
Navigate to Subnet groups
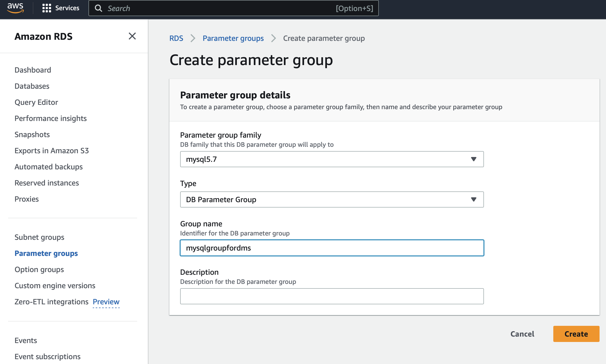pyautogui.click(x=40, y=237)
